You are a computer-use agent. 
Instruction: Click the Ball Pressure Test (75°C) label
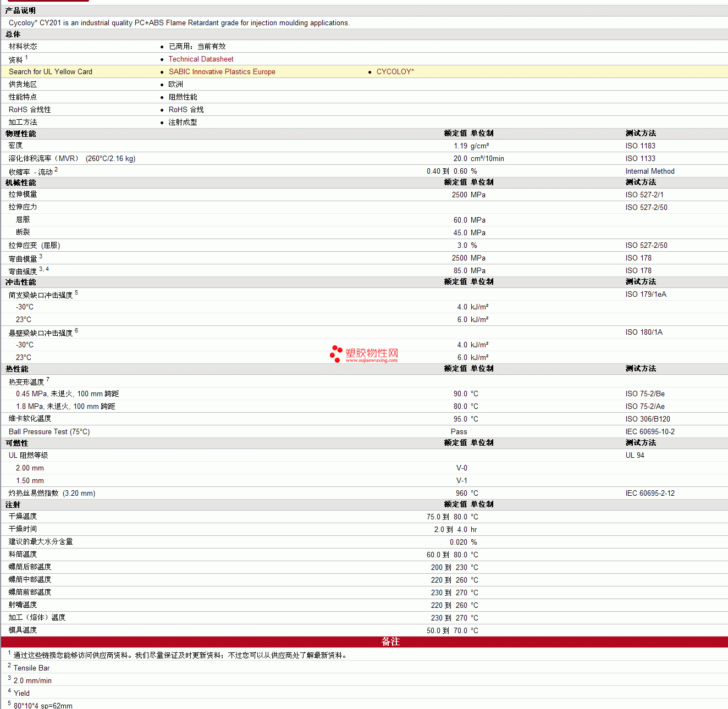coord(49,431)
